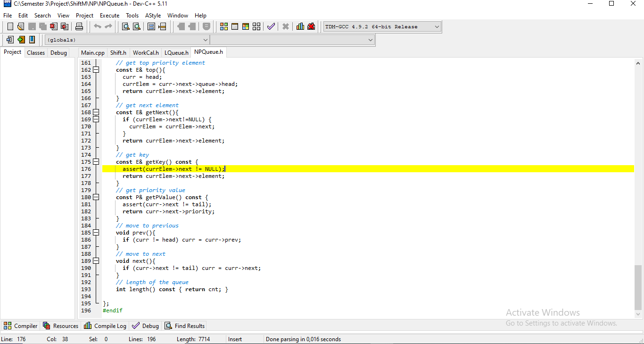The height and width of the screenshot is (344, 644).
Task: Select the Classes side panel tab
Action: coord(36,53)
